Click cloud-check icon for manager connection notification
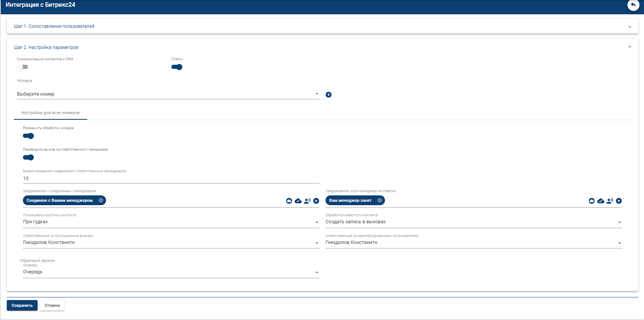644x320 pixels. click(x=298, y=201)
